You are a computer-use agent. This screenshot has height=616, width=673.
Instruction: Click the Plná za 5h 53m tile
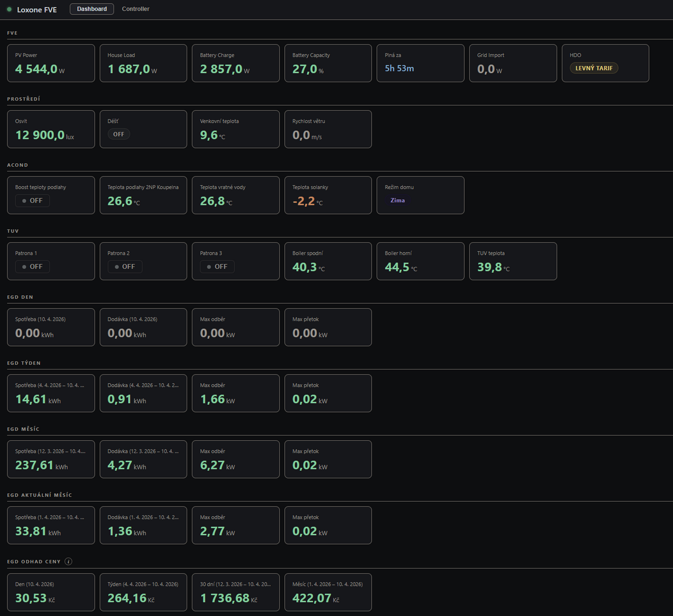(421, 63)
